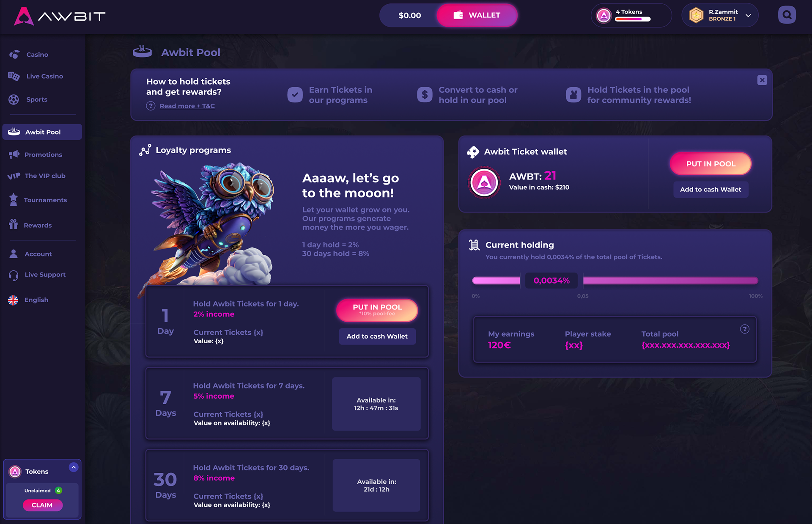Click the 0,0034% holding progress bar
The image size is (812, 524).
click(615, 281)
